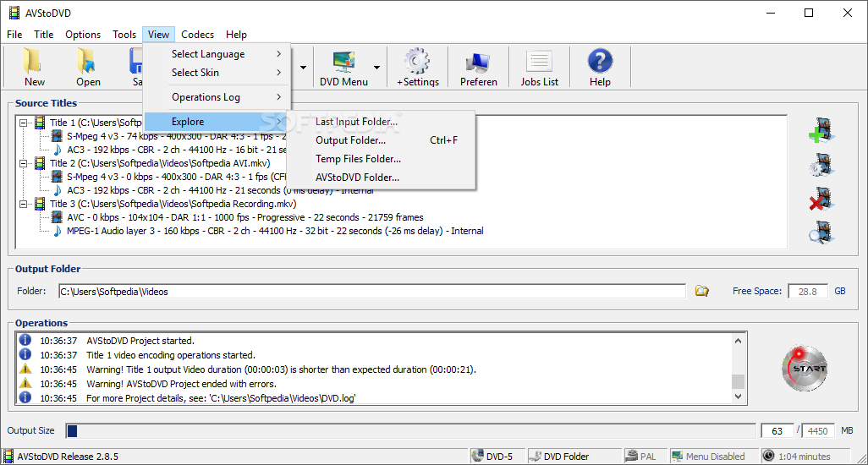Click the 4450 capacity field
868x465 pixels.
click(817, 430)
